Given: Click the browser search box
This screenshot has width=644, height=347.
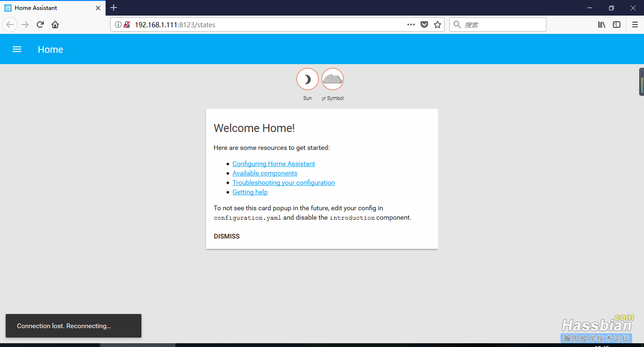Looking at the screenshot, I should click(497, 25).
